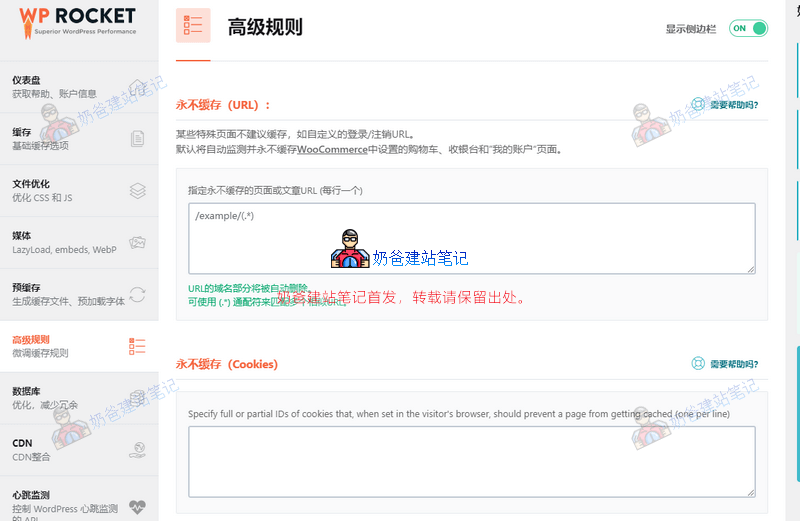
Task: Click the Cache document icon in sidebar
Action: tap(137, 139)
